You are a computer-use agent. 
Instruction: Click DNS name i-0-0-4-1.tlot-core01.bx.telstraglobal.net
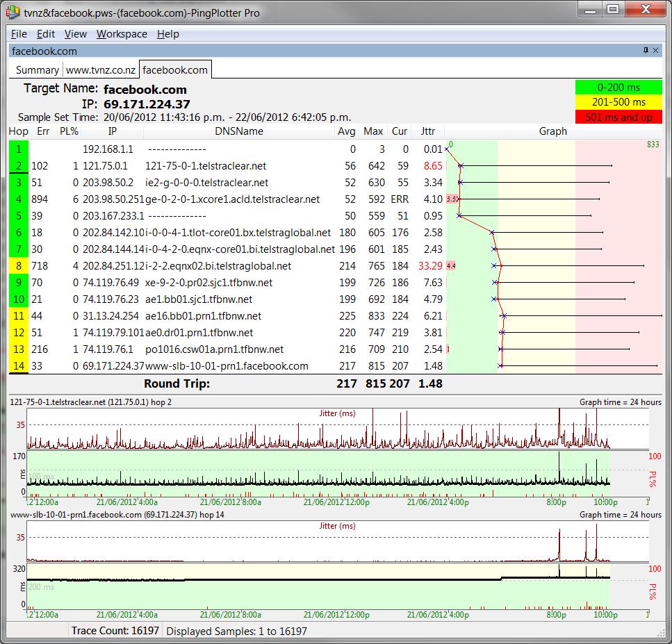(x=238, y=233)
